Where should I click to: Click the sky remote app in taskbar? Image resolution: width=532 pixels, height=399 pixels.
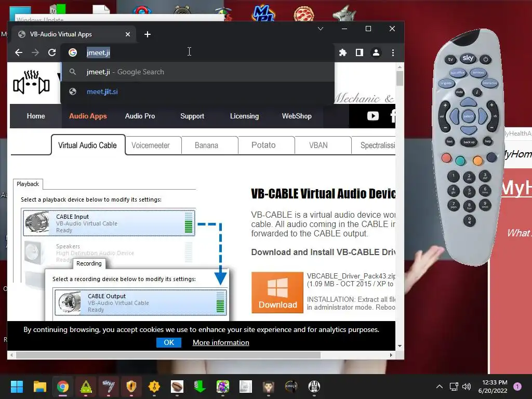109,387
